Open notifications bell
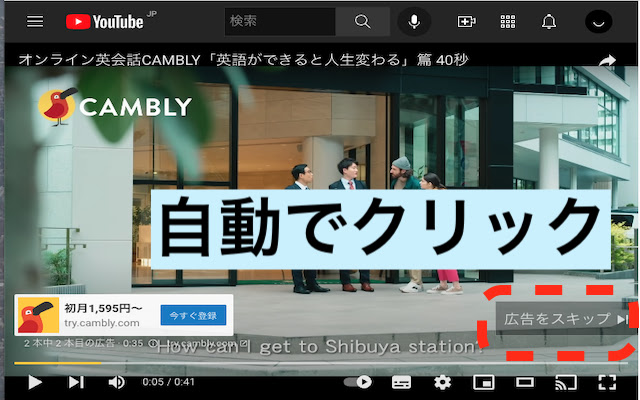The image size is (640, 400). pyautogui.click(x=549, y=21)
